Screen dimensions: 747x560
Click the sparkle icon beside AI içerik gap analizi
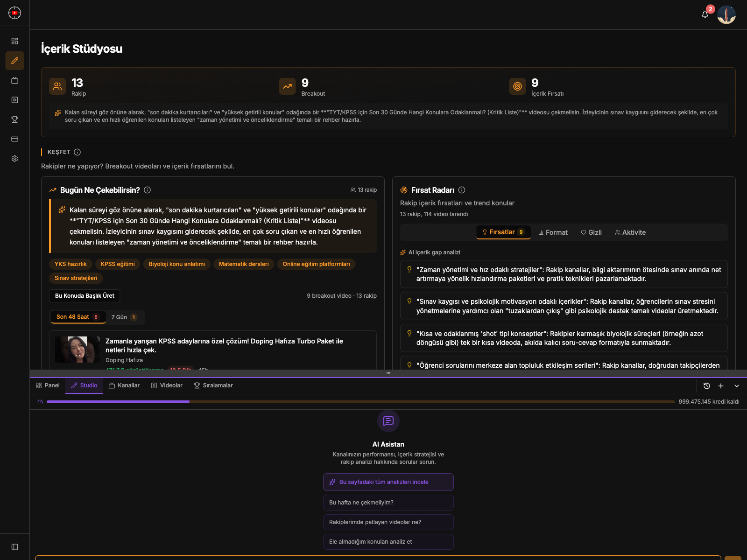pos(403,252)
